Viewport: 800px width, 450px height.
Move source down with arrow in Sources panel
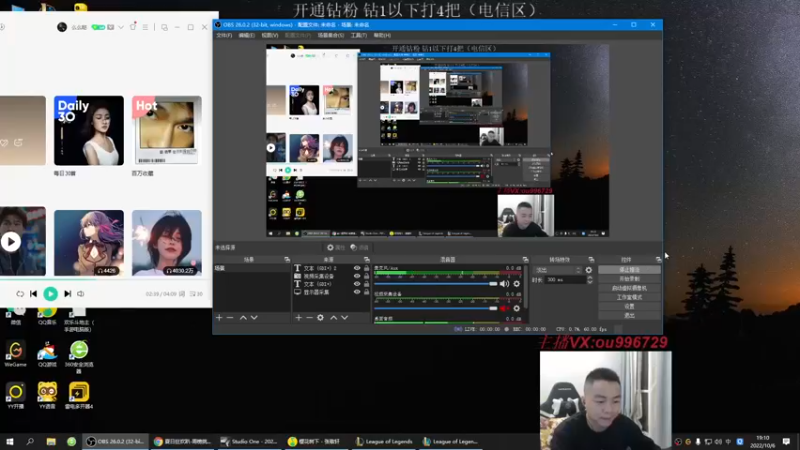click(x=344, y=317)
